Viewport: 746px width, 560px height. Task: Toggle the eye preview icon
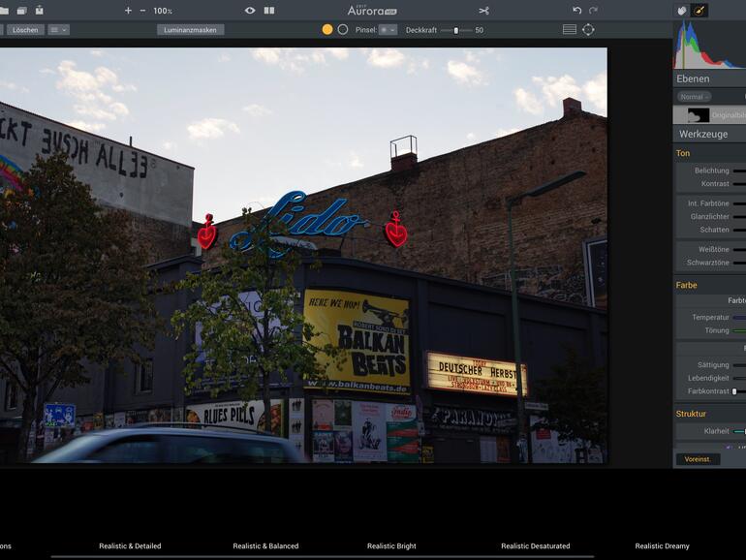[x=250, y=11]
